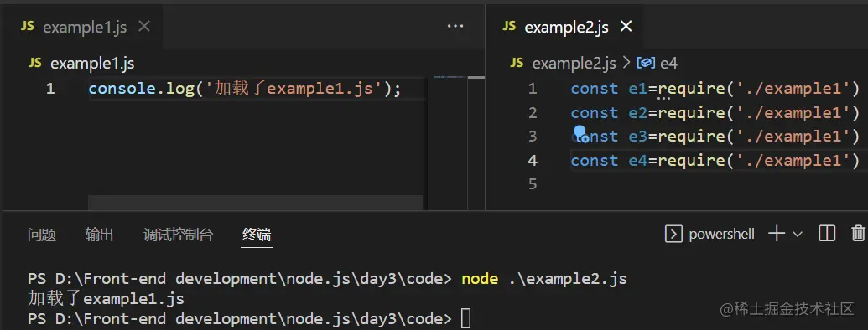Viewport: 868px width, 330px height.
Task: Select the e4 symbol breadcrumb
Action: (668, 64)
